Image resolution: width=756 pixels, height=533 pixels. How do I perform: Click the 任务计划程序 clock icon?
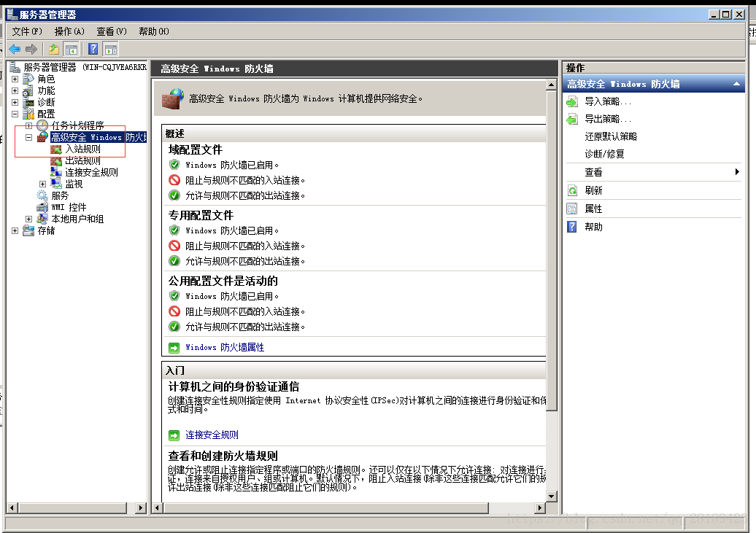click(42, 125)
